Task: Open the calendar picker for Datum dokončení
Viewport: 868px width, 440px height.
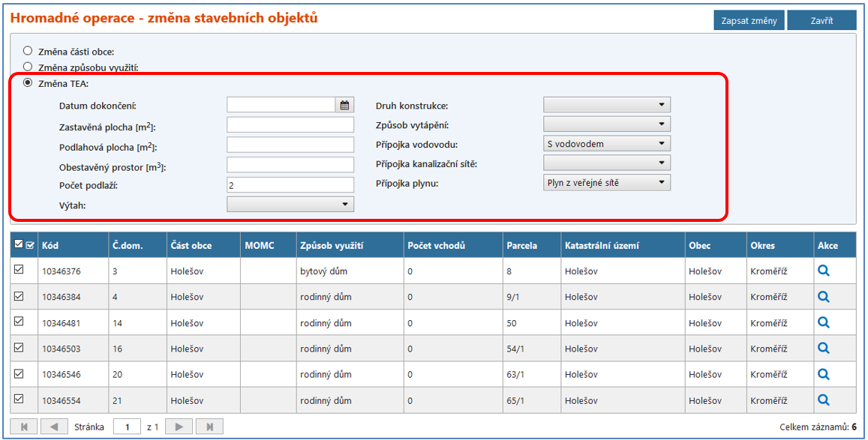Action: pos(345,106)
